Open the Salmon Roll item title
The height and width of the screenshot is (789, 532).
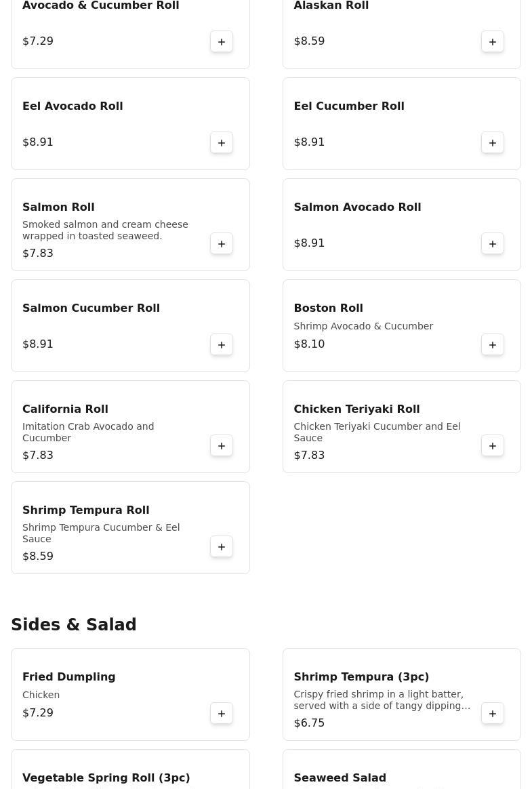pos(58,207)
